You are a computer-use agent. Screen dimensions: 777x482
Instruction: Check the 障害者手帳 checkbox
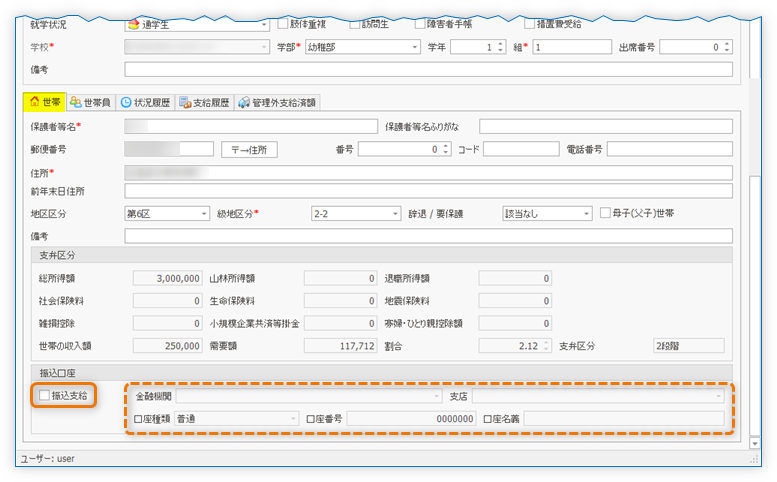click(x=420, y=23)
